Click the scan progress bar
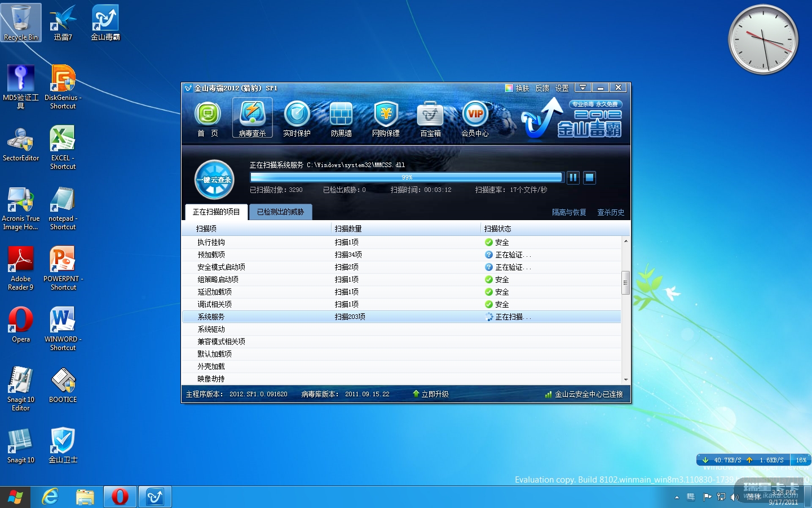This screenshot has height=508, width=812. click(x=406, y=177)
